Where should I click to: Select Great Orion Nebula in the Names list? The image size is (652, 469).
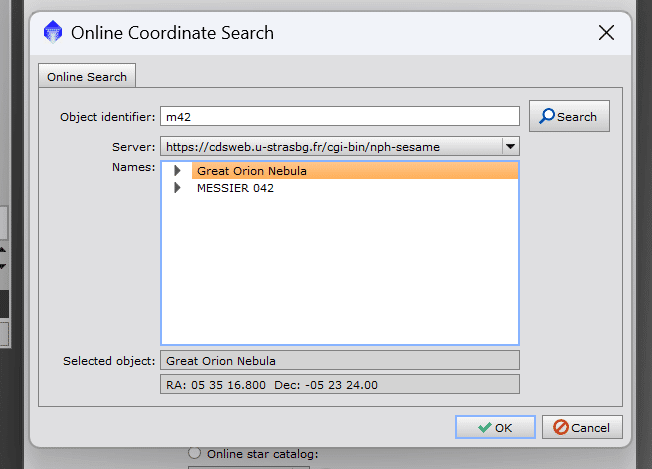click(x=252, y=170)
